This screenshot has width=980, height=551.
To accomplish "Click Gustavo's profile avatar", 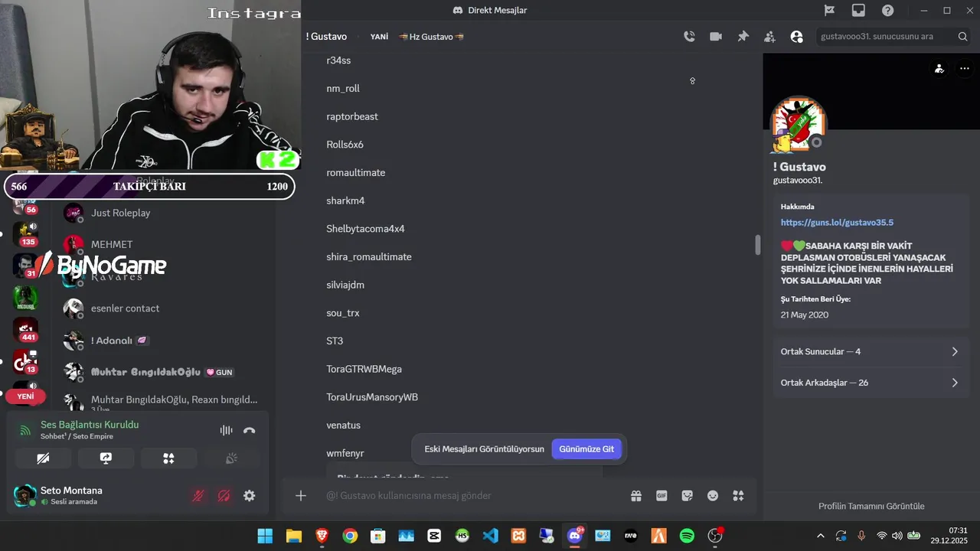I will (799, 123).
